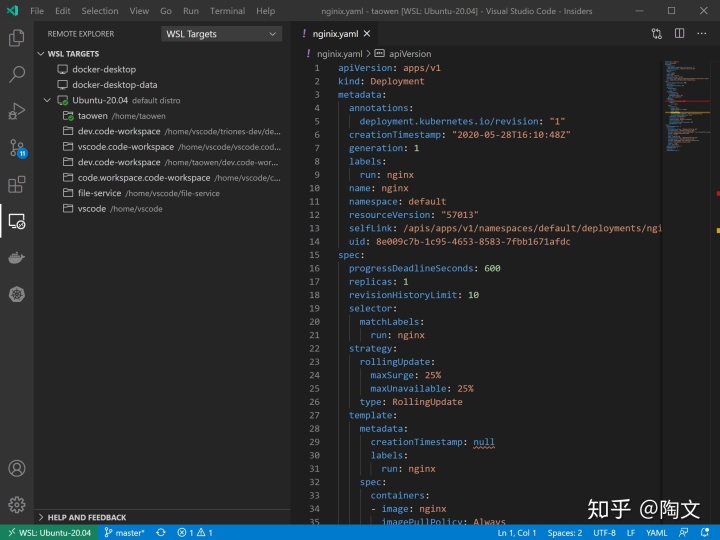720x540 pixels.
Task: Click the Ubuntu-20.04 connected distro icon
Action: 63,100
